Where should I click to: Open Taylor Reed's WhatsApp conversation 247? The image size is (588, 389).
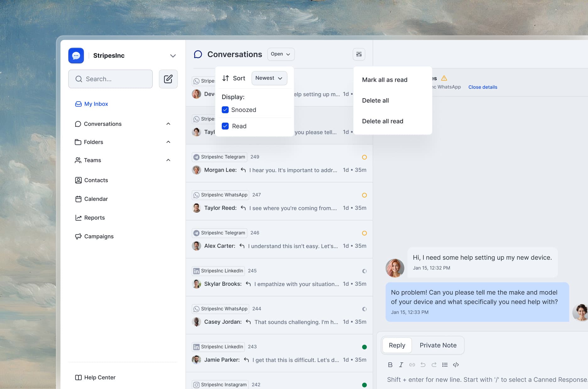(279, 201)
